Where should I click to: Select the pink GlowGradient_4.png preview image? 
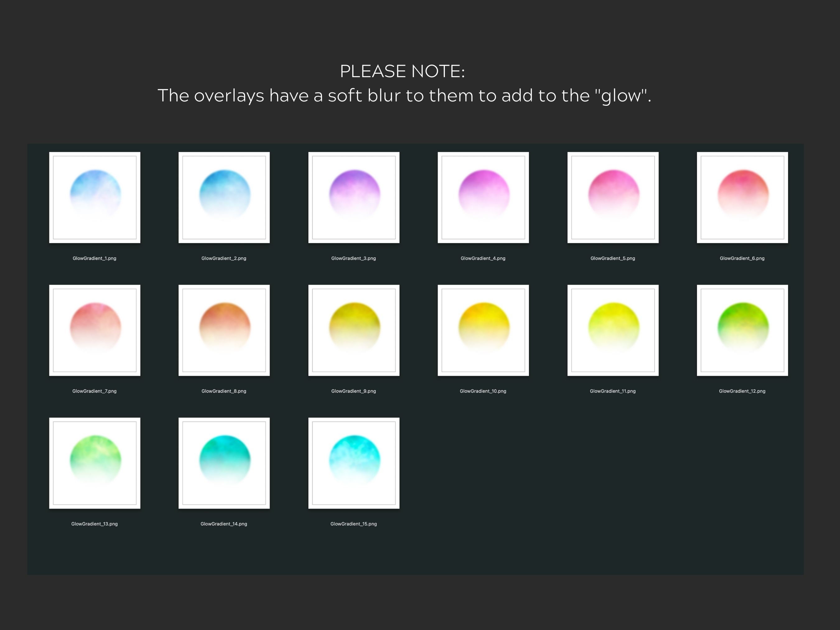(x=483, y=197)
